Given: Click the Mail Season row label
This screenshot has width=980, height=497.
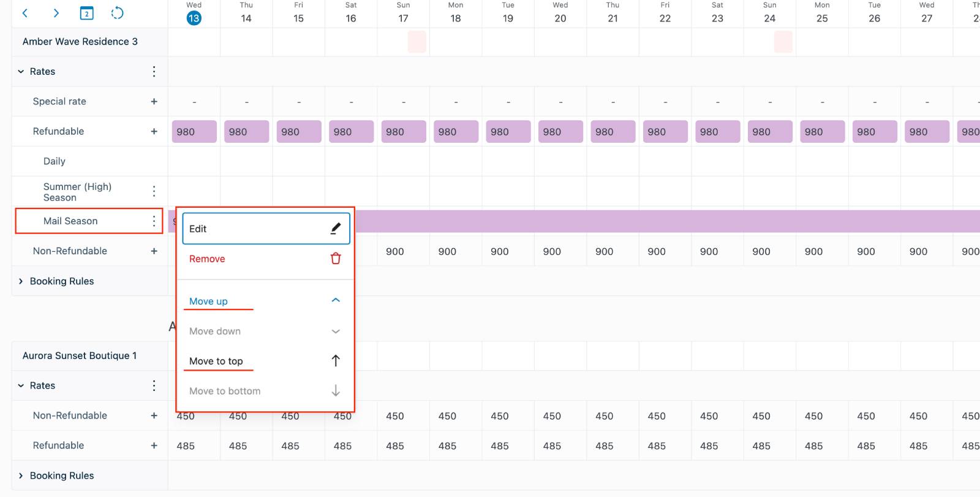Looking at the screenshot, I should (x=70, y=221).
